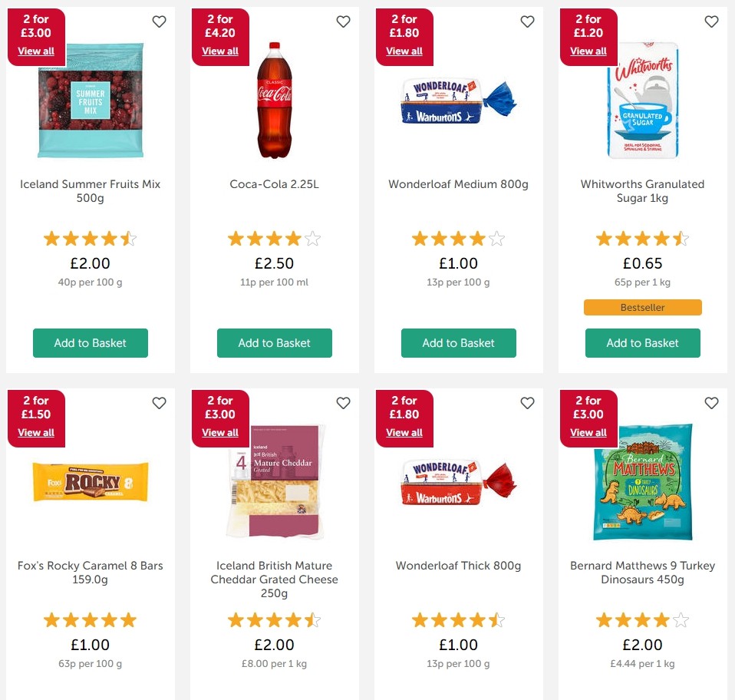The height and width of the screenshot is (700, 735).
Task: Click the heart icon on Fox's Rocky Caramel bars
Action: tap(159, 402)
